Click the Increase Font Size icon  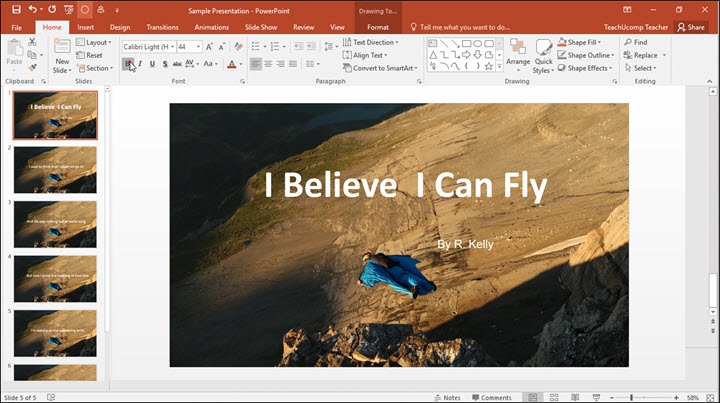(x=209, y=46)
